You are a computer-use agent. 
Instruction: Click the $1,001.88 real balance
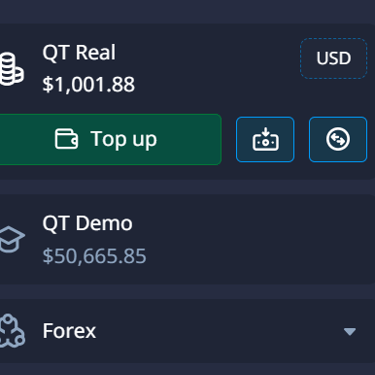click(x=89, y=84)
